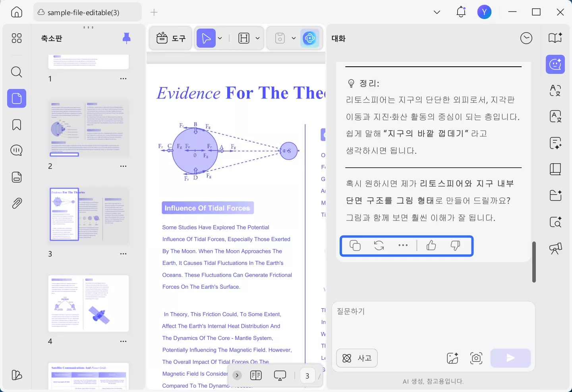Click the page number 3 field
The image size is (572, 392).
click(307, 376)
